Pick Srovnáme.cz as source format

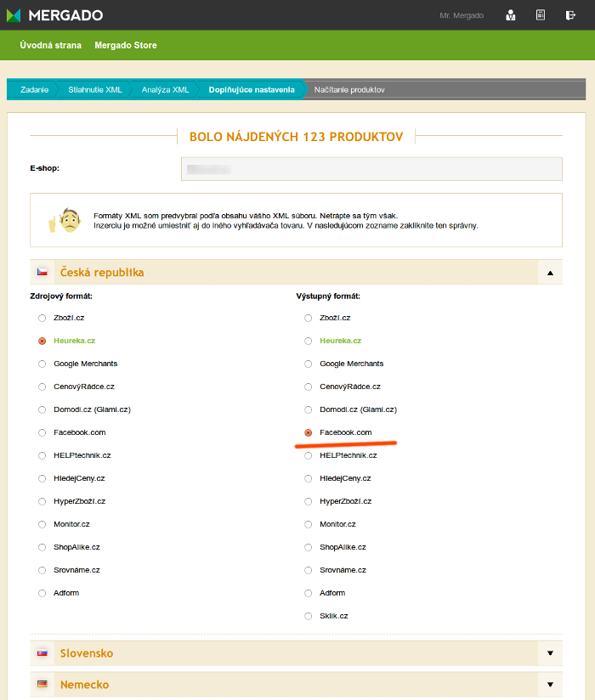point(42,570)
